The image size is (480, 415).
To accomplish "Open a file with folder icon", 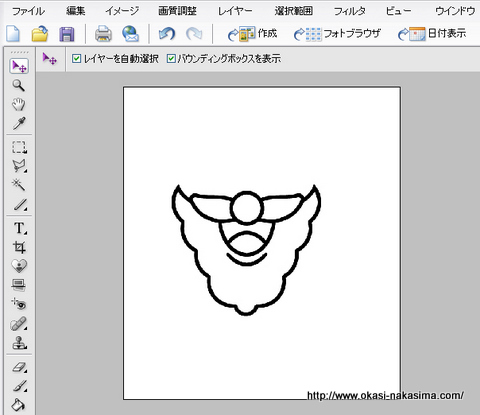I will pyautogui.click(x=40, y=34).
